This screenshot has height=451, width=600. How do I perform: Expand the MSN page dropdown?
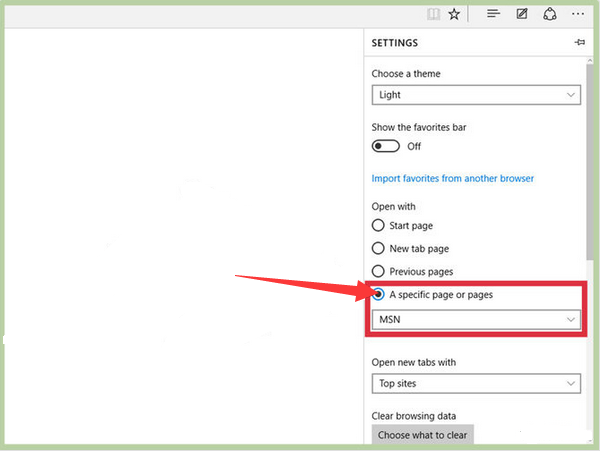(x=476, y=319)
